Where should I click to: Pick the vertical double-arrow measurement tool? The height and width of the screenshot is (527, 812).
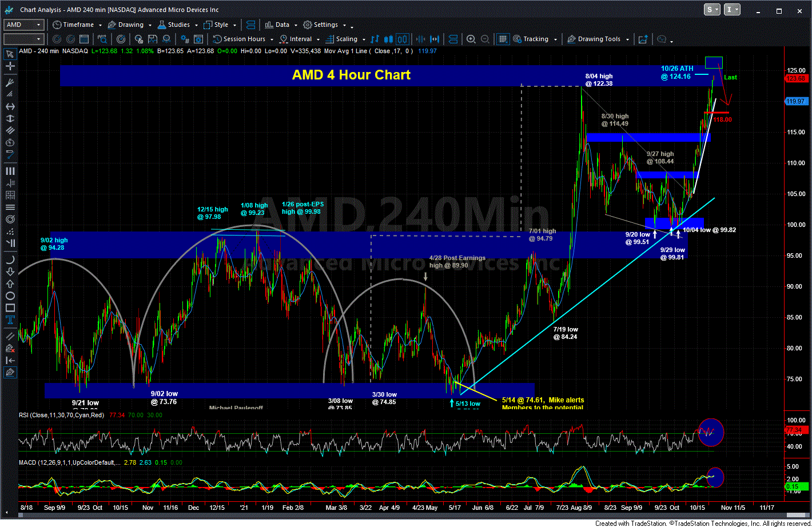point(10,119)
